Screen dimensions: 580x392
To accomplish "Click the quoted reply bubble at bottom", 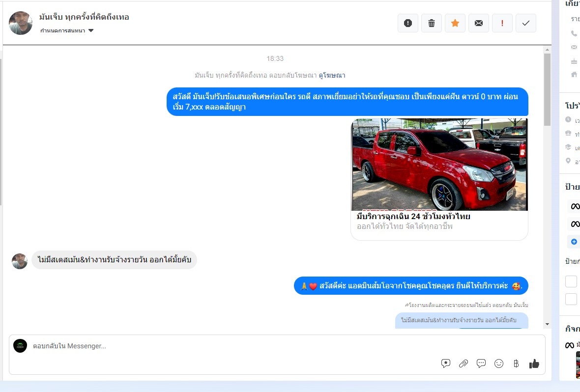I will point(462,320).
